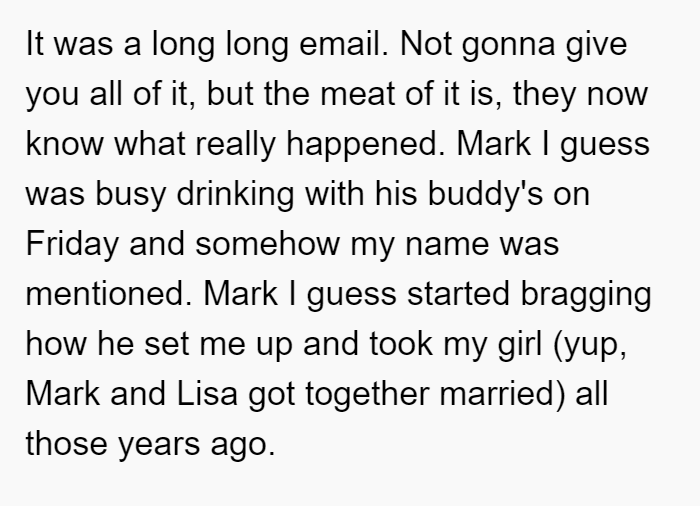Image resolution: width=700 pixels, height=506 pixels.
Task: Click the word "started" in the paragraph
Action: tap(458, 294)
